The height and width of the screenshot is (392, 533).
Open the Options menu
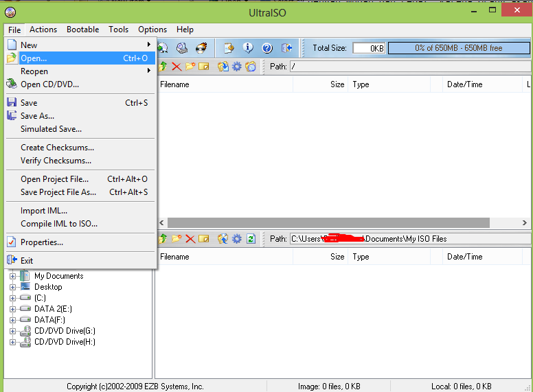point(152,30)
